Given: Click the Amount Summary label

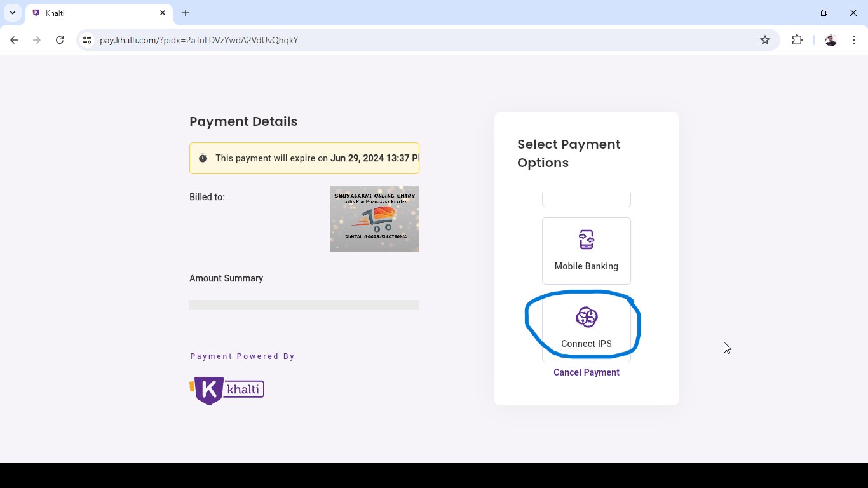Looking at the screenshot, I should tap(226, 278).
